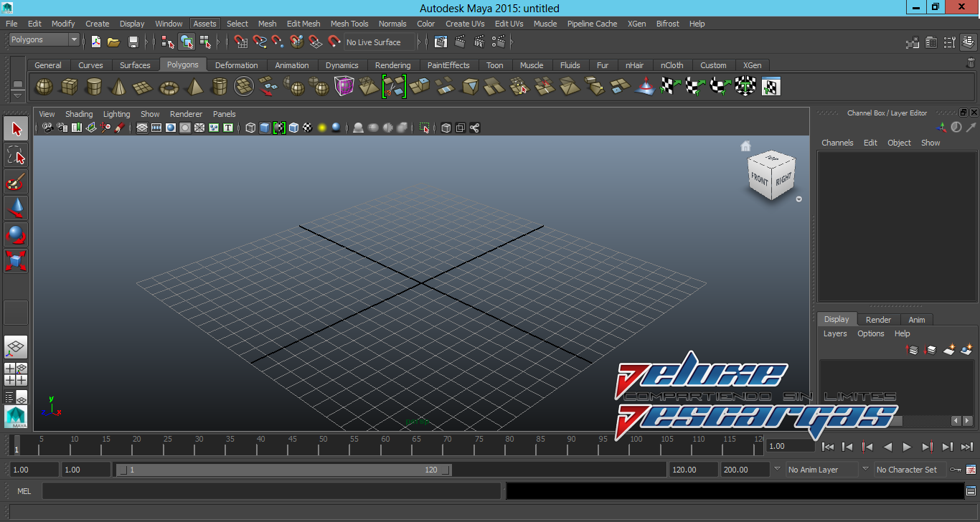Switch to the Rendering shelf tab
The width and height of the screenshot is (980, 522).
point(392,65)
